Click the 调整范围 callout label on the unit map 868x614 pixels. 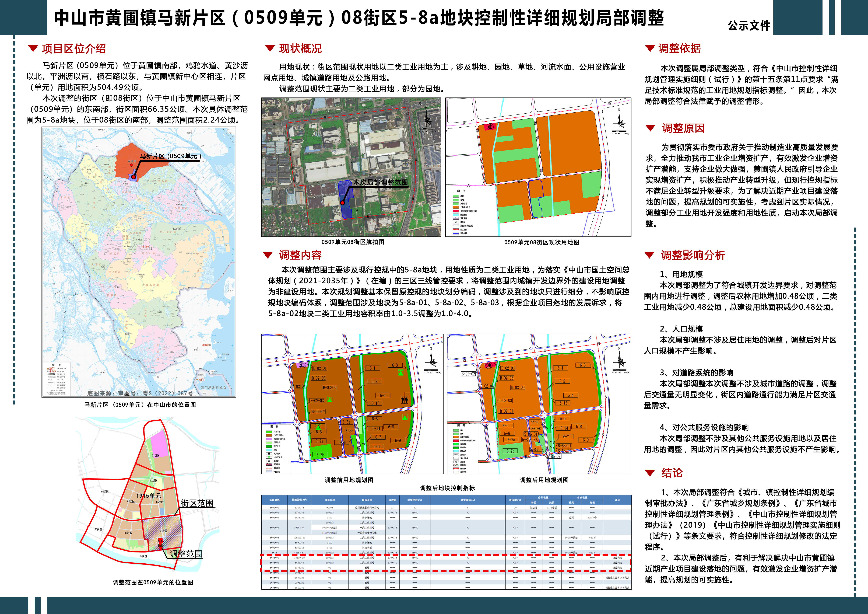click(186, 554)
